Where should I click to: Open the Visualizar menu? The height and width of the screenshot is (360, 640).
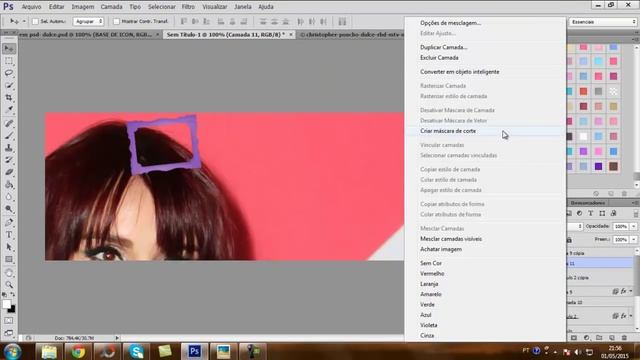click(215, 7)
